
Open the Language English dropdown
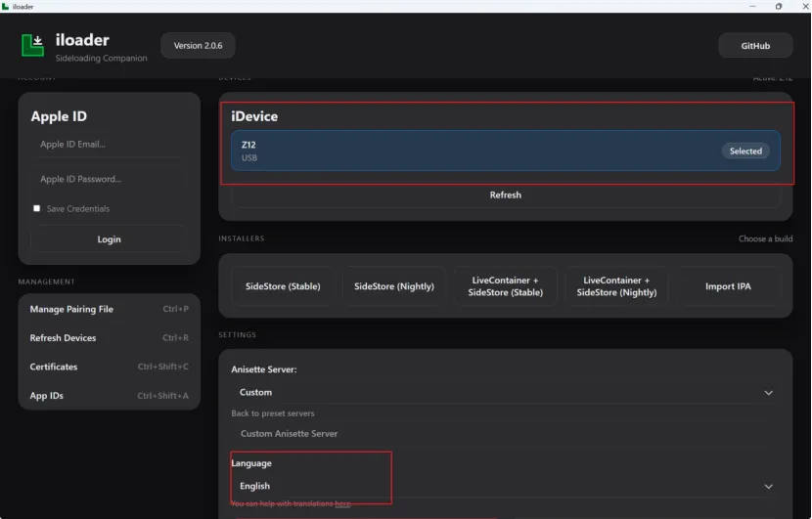[506, 486]
